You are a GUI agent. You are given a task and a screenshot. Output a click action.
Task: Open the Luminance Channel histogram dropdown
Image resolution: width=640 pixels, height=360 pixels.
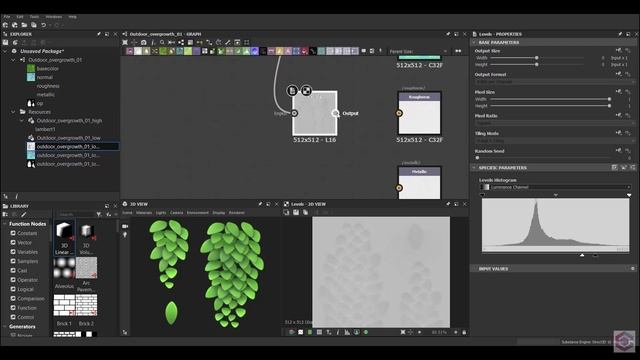[x=555, y=187]
